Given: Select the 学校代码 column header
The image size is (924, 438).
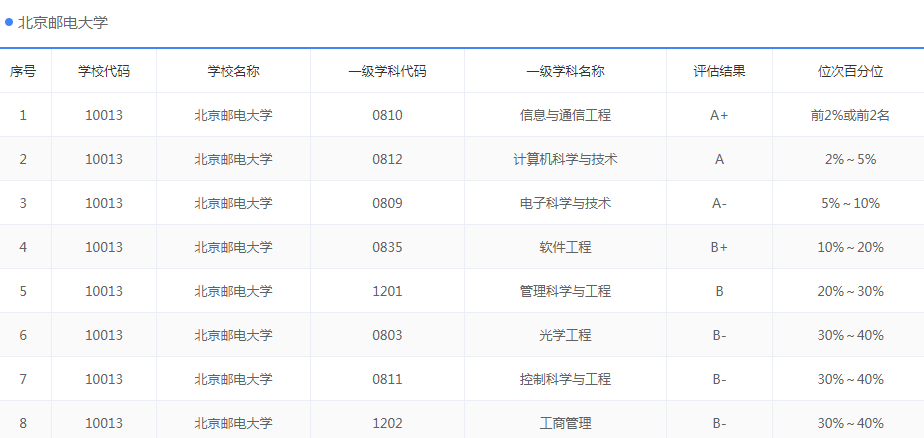Looking at the screenshot, I should 104,71.
